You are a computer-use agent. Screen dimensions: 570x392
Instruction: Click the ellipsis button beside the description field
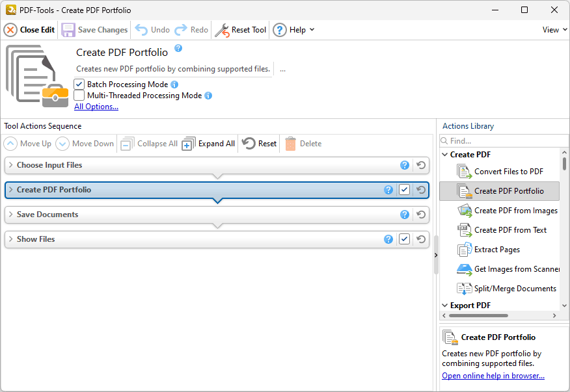282,69
